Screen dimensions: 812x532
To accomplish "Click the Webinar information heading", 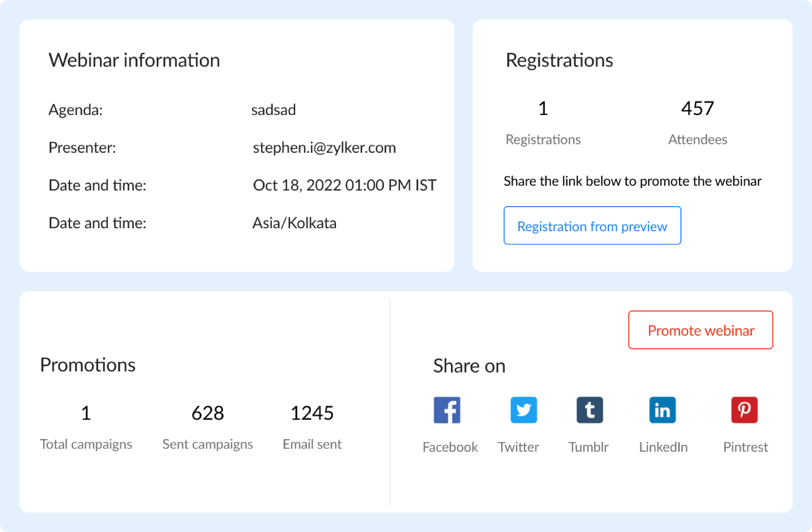I will [x=134, y=60].
